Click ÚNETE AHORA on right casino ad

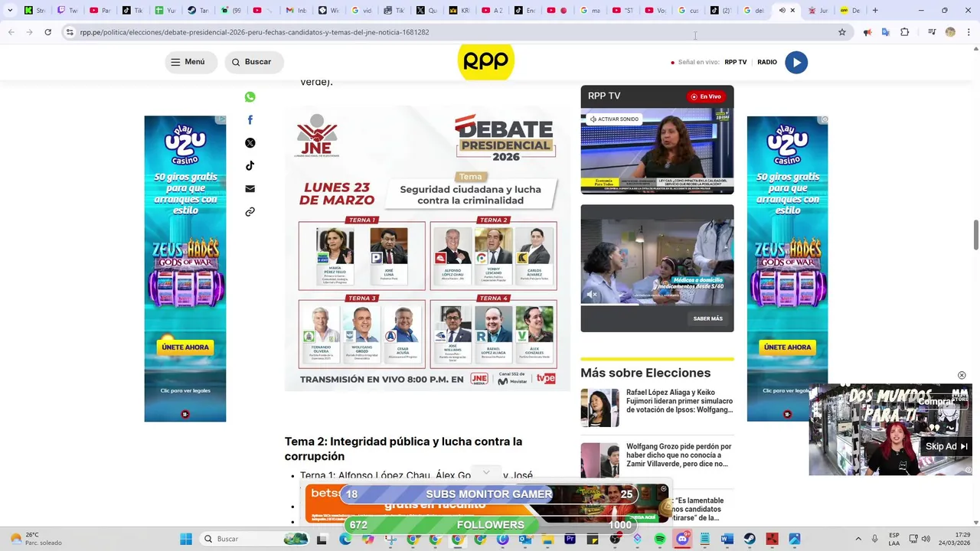(787, 347)
